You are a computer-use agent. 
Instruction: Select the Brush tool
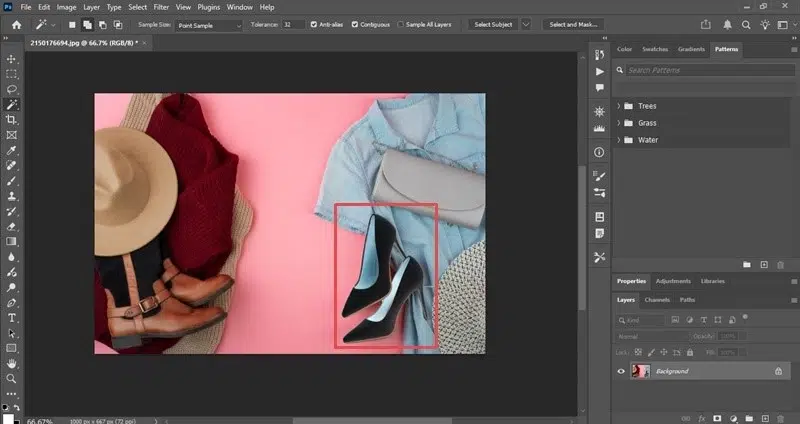11,181
